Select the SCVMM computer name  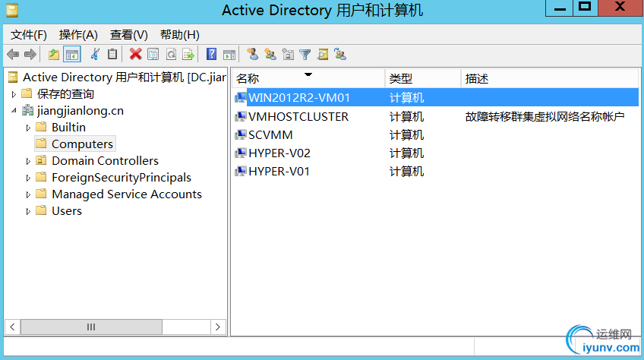[x=270, y=134]
